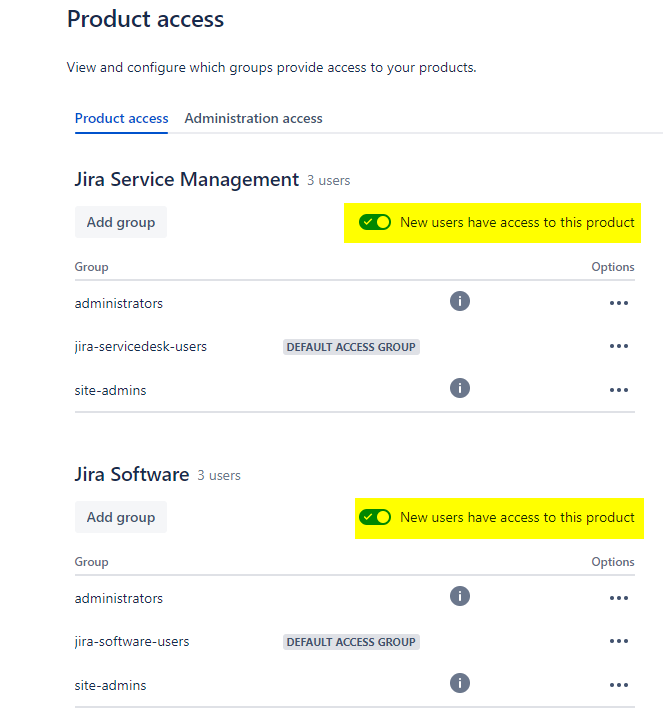Click administrators under Jira Service Management

(x=119, y=304)
